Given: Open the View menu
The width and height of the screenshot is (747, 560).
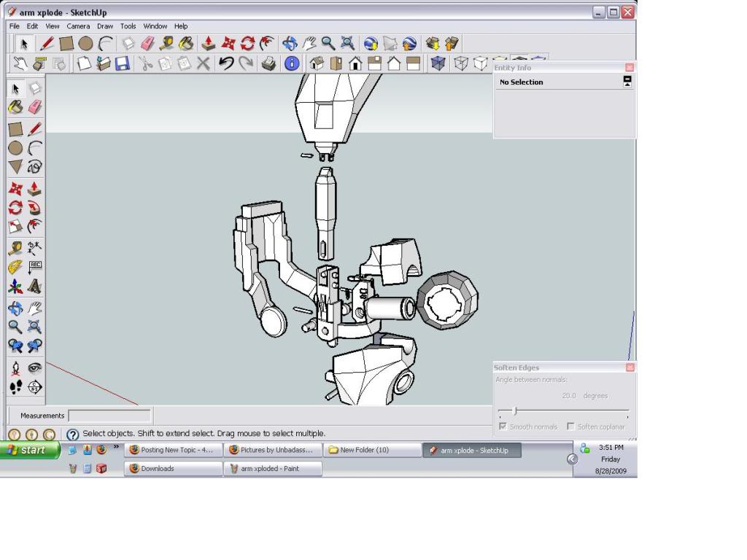Looking at the screenshot, I should pos(52,26).
